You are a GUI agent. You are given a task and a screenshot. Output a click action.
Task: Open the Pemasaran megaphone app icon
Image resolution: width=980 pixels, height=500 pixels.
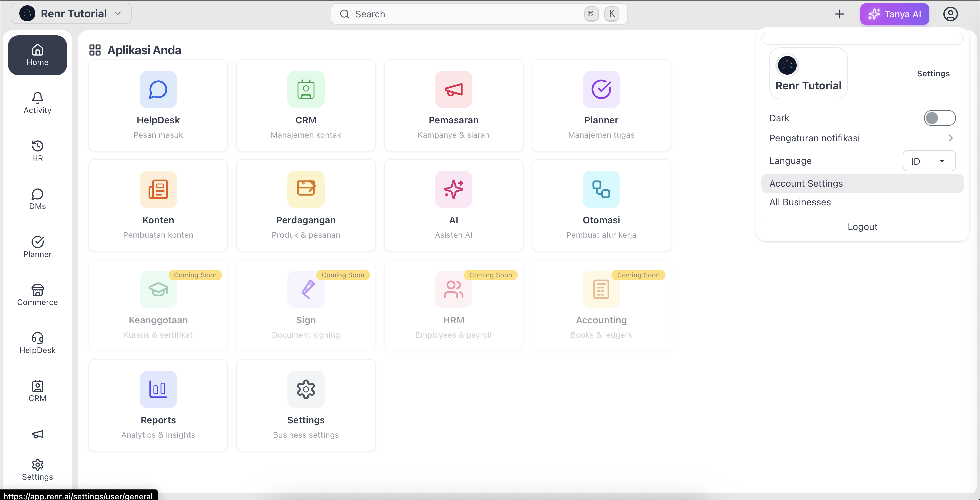453,89
